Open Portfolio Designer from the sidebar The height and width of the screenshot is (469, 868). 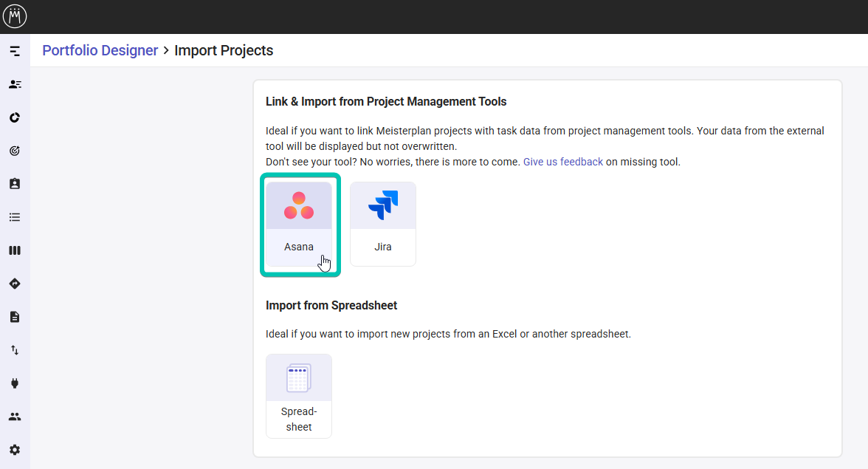pyautogui.click(x=15, y=50)
